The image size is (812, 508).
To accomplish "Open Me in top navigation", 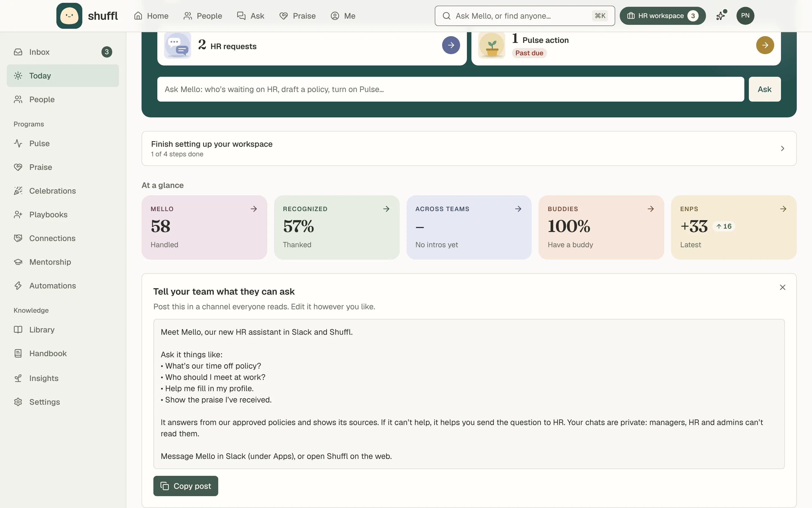I will (343, 16).
